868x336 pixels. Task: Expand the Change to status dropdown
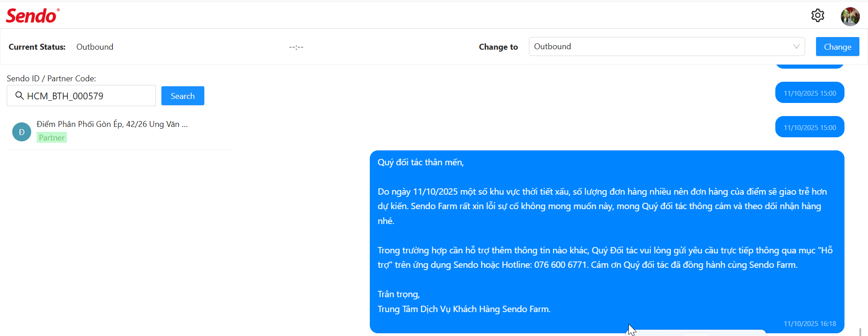coord(667,47)
